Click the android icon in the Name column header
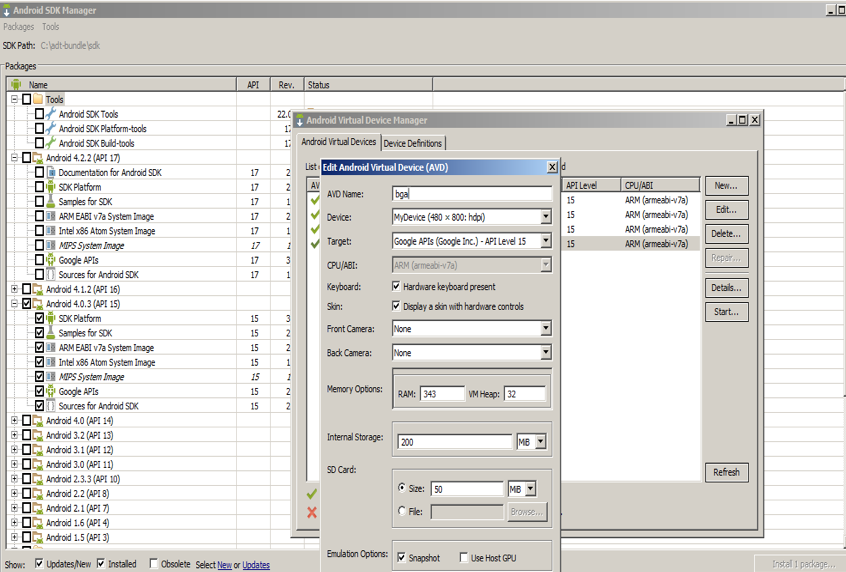 [16, 84]
